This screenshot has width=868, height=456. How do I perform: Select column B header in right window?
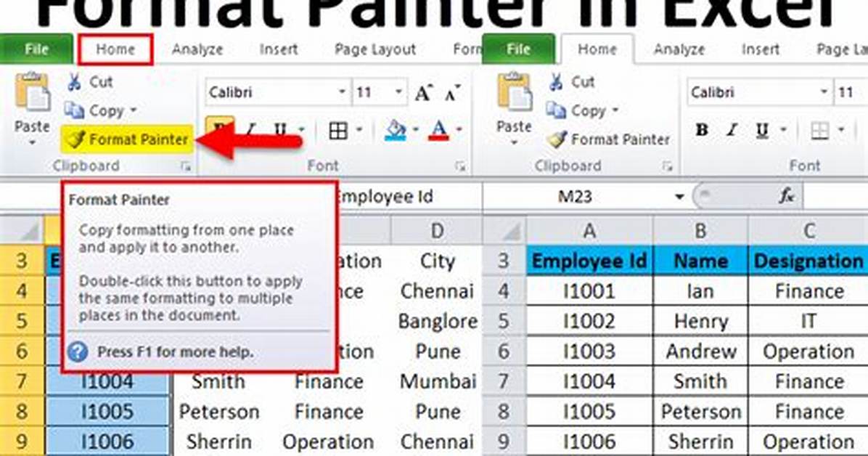tap(700, 230)
